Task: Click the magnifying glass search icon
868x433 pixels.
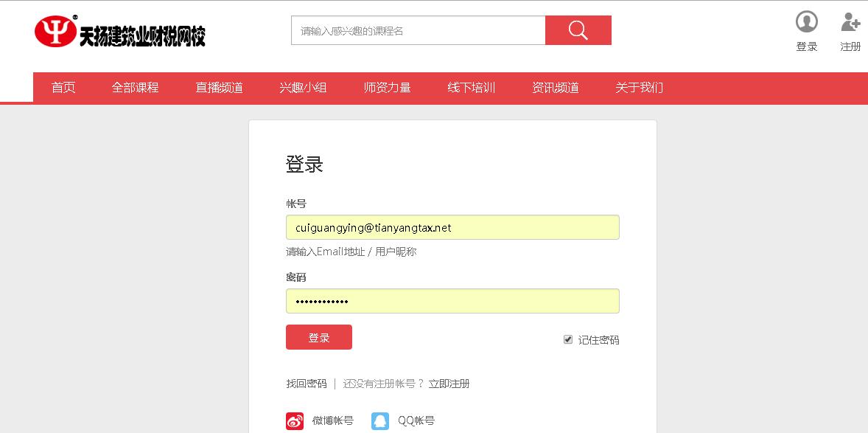Action: pyautogui.click(x=578, y=30)
